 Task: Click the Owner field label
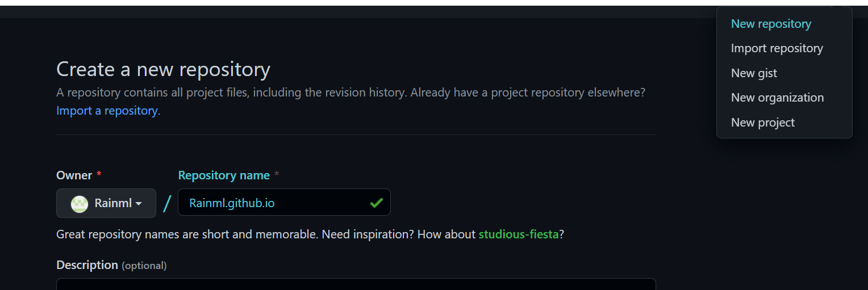point(74,175)
